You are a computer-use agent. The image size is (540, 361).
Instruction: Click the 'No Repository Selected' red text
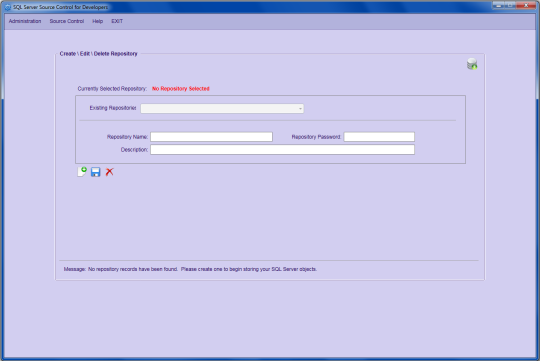[181, 89]
